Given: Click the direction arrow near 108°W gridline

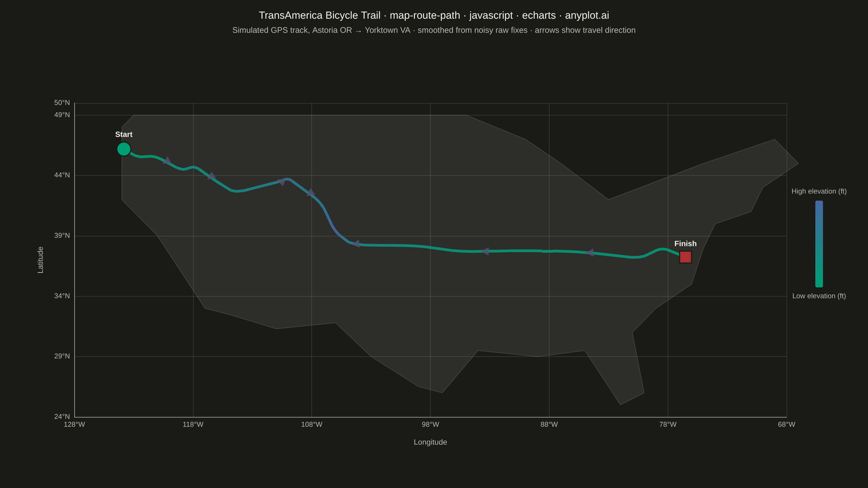Looking at the screenshot, I should tap(310, 192).
